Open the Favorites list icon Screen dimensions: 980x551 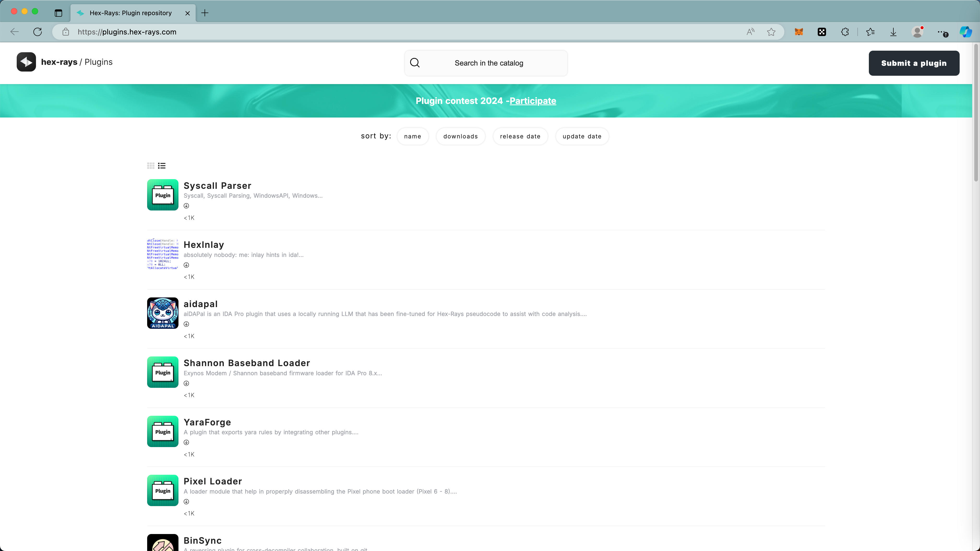[870, 32]
